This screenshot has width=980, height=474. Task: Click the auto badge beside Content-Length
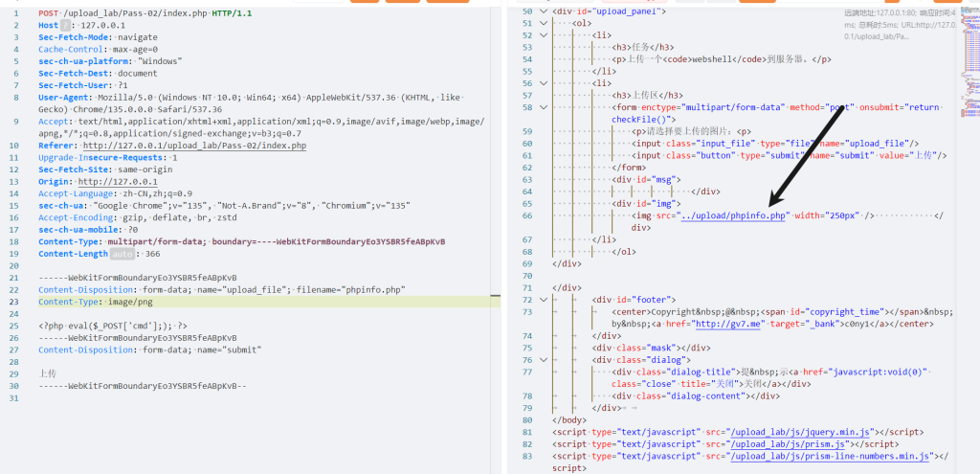121,254
